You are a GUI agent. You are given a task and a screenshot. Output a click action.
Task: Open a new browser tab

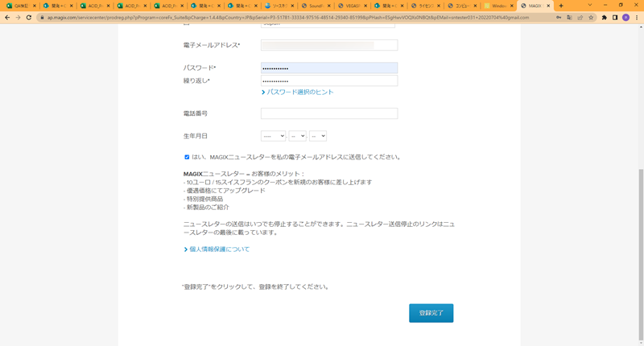pos(561,6)
